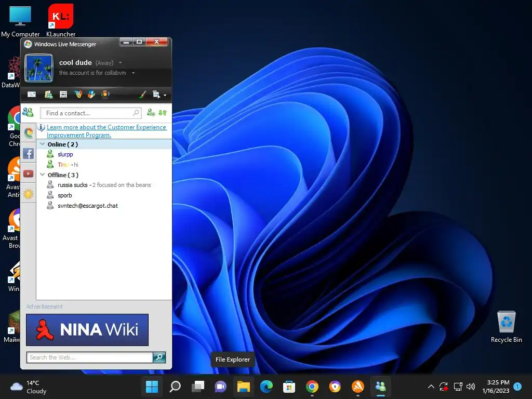
Task: Select the online contact with status hi
Action: click(x=68, y=165)
